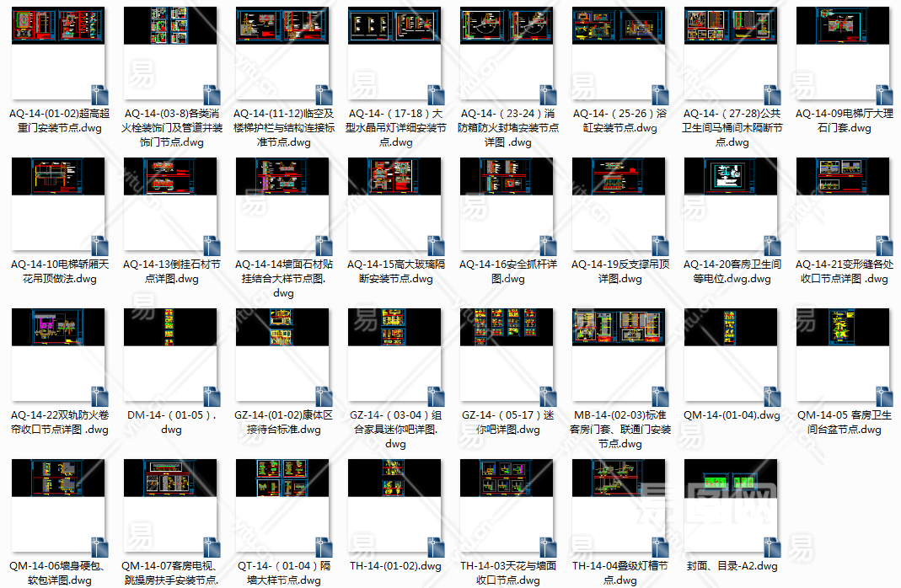Select QM-14-05 客房卫生间台盆节点 thumbnail
This screenshot has height=588, width=901.
tap(842, 355)
